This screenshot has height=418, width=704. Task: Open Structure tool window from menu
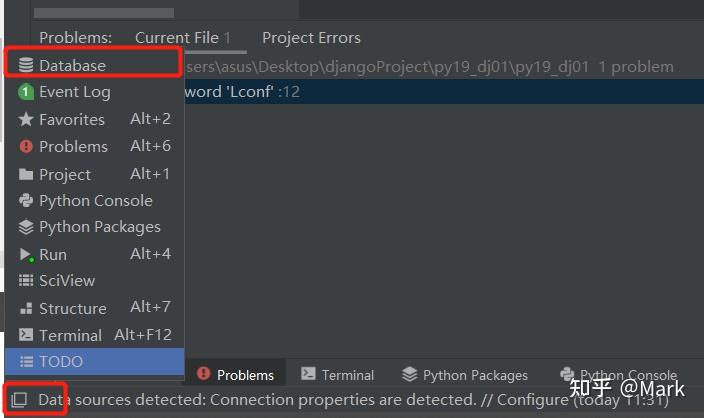tap(72, 308)
